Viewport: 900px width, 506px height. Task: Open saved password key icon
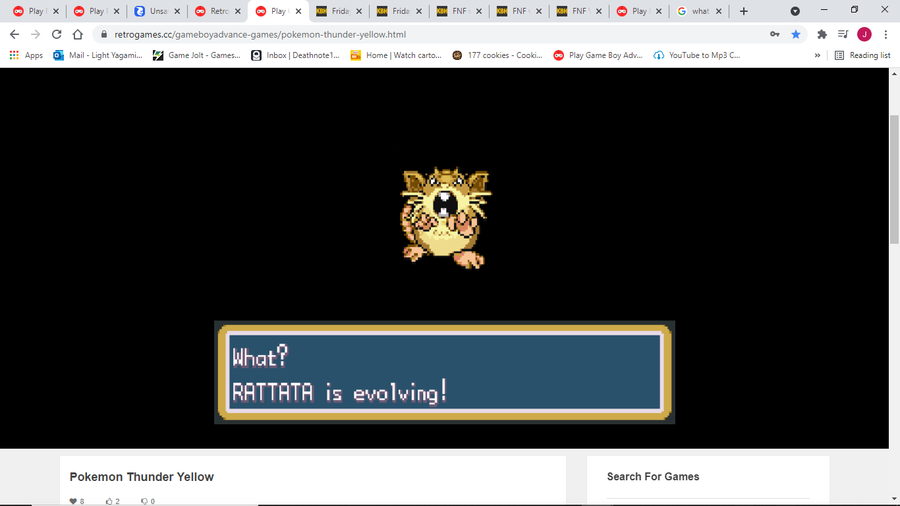775,34
